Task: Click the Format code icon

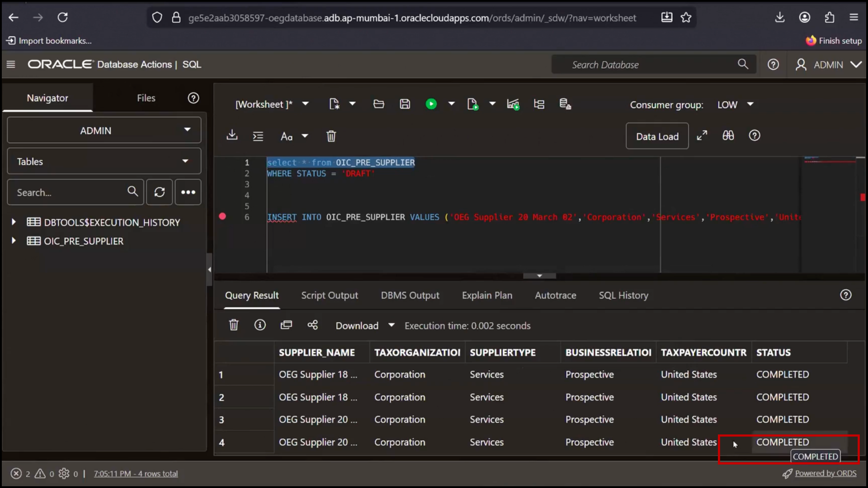Action: pos(258,136)
